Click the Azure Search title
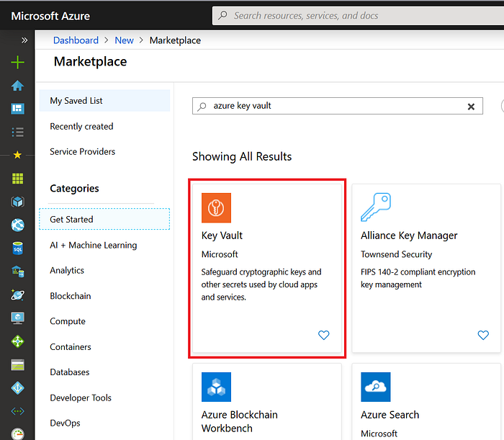Viewport: 504px width, 440px height. [390, 415]
